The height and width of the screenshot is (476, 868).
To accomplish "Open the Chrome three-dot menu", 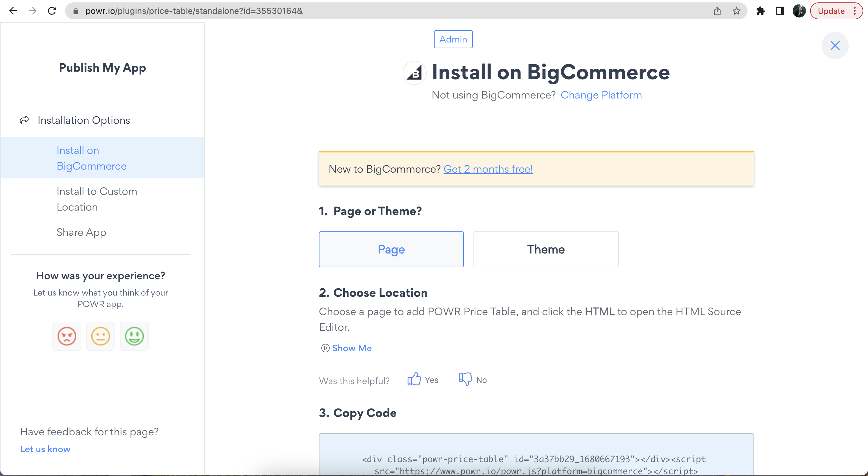I will point(854,11).
